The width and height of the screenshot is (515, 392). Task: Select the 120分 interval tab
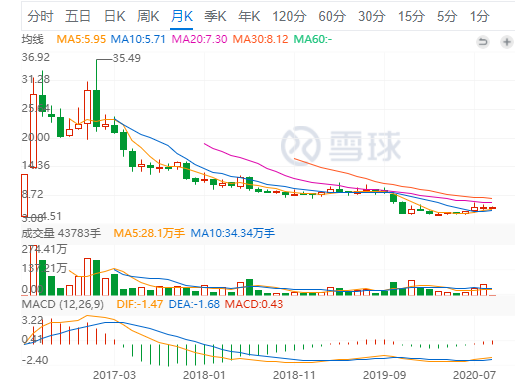coord(289,16)
